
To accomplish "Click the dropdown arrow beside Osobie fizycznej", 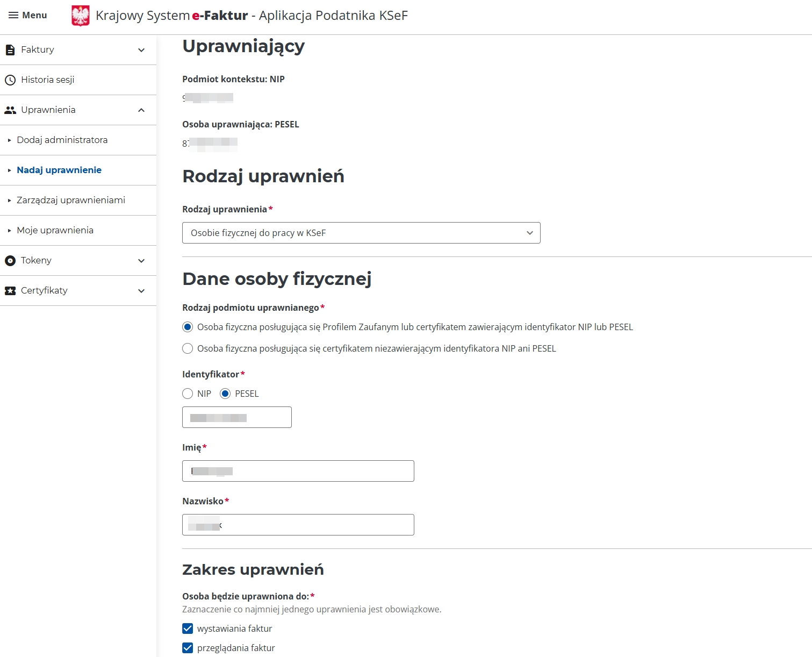I will (530, 233).
